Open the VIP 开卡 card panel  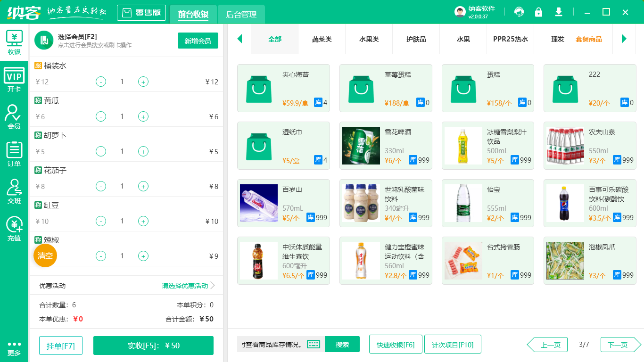coord(14,79)
